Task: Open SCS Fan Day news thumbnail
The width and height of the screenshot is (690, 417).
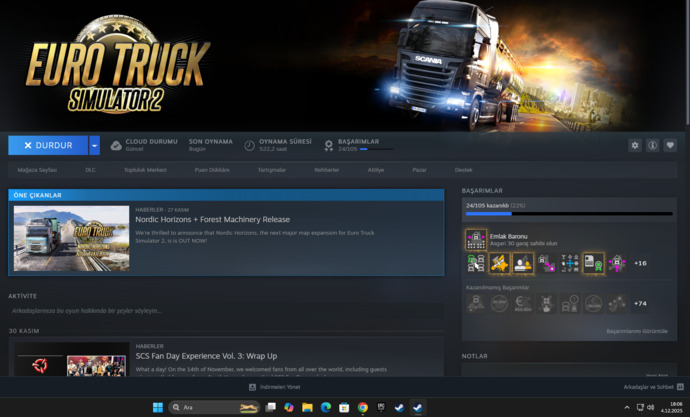Action: [71, 359]
